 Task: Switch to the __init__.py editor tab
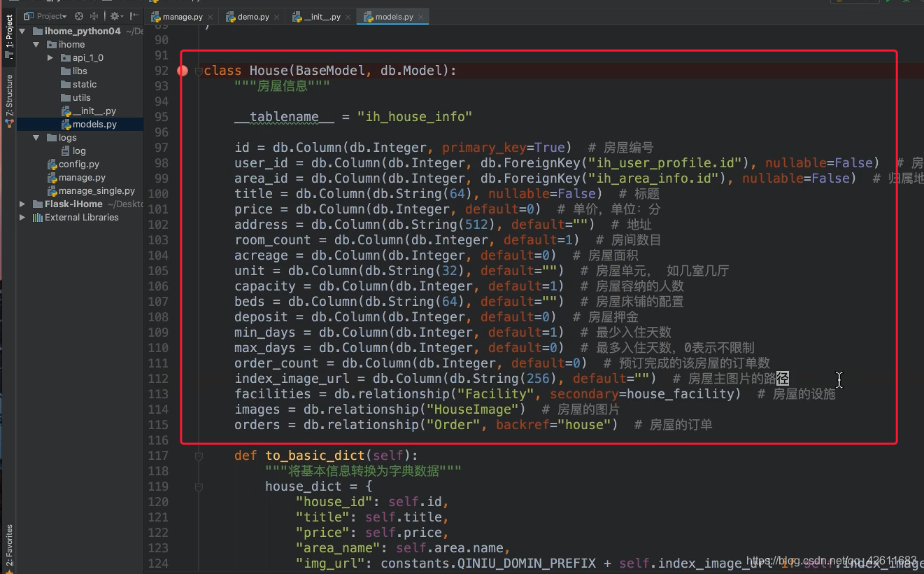click(x=322, y=17)
